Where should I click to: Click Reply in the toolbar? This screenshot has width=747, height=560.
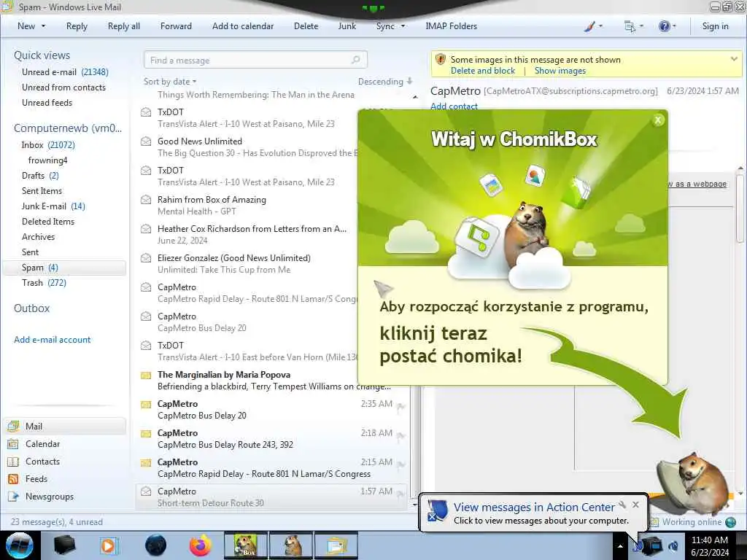(x=77, y=26)
